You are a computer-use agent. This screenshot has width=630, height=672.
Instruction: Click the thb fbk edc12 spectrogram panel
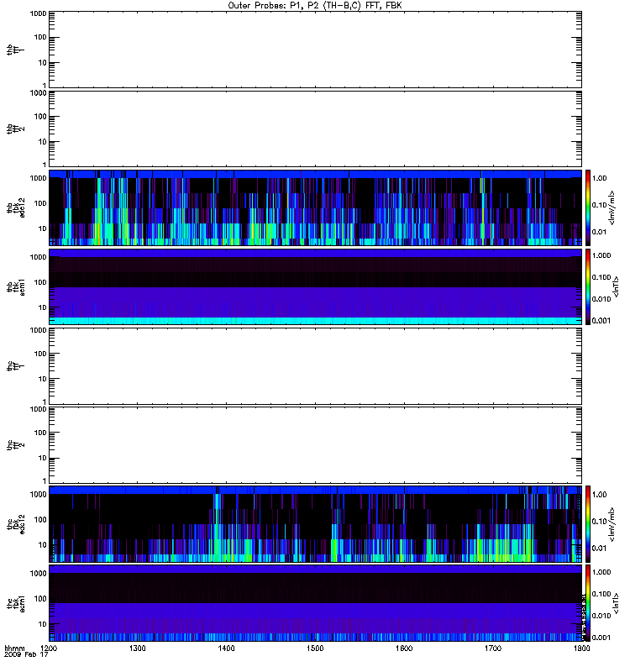(x=316, y=207)
